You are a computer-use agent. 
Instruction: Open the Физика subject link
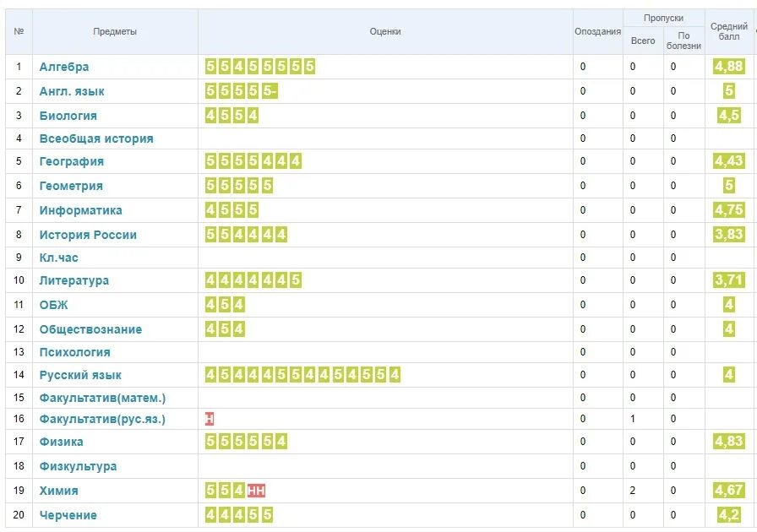[61, 442]
